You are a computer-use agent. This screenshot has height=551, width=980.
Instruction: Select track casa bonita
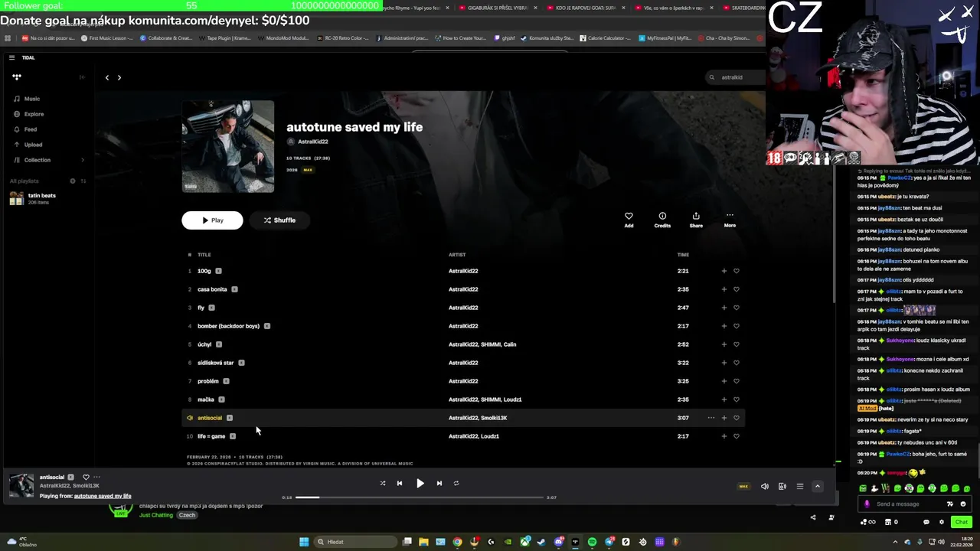pyautogui.click(x=212, y=289)
